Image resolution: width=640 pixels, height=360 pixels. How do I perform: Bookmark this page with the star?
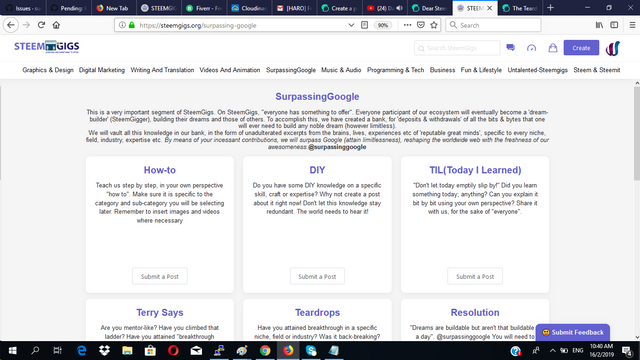[x=434, y=25]
